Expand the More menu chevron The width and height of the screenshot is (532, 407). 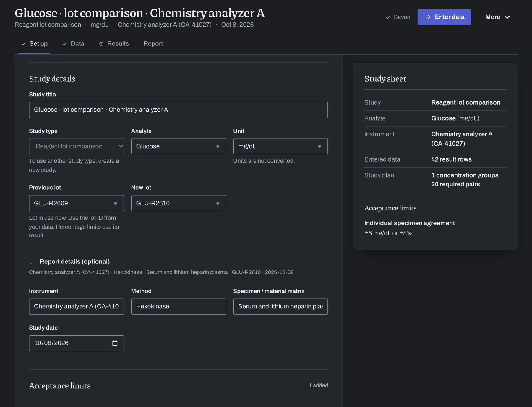point(507,17)
